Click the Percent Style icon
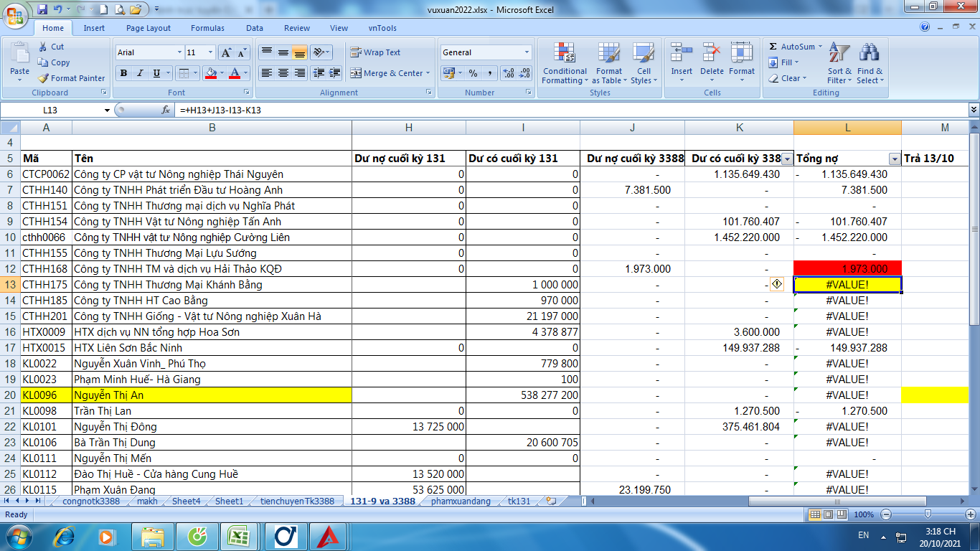The width and height of the screenshot is (980, 551). pyautogui.click(x=473, y=73)
